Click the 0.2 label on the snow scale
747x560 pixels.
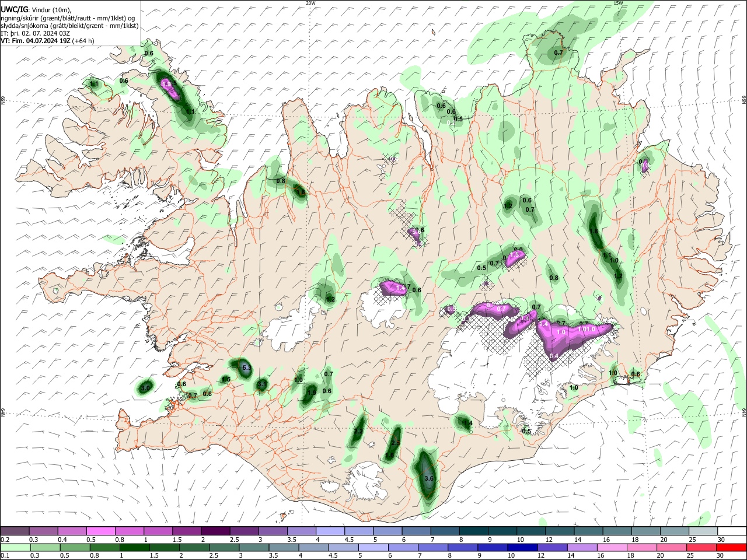click(5, 540)
